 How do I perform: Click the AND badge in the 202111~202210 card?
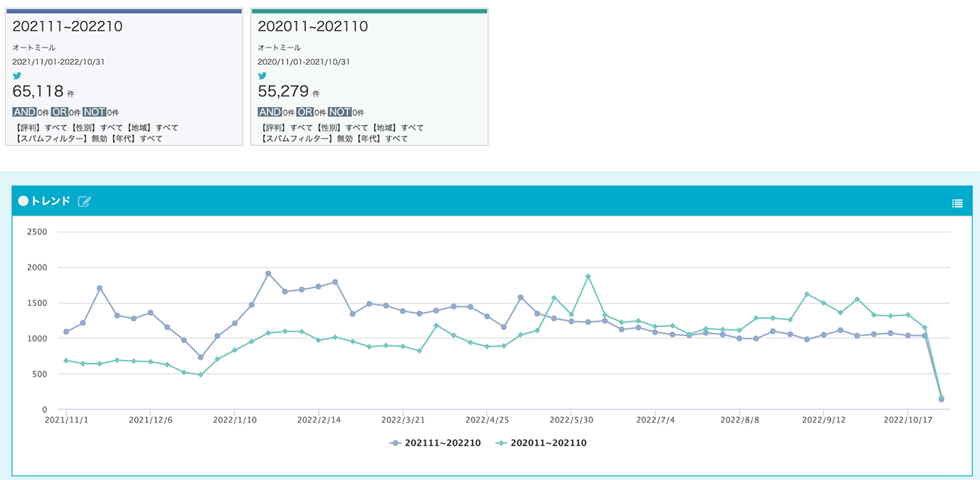point(25,112)
